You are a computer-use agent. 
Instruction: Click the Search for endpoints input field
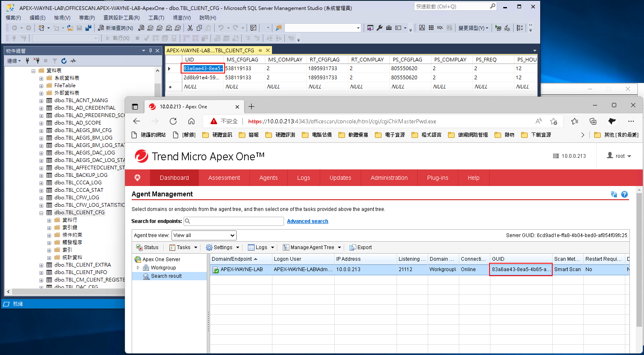[234, 221]
